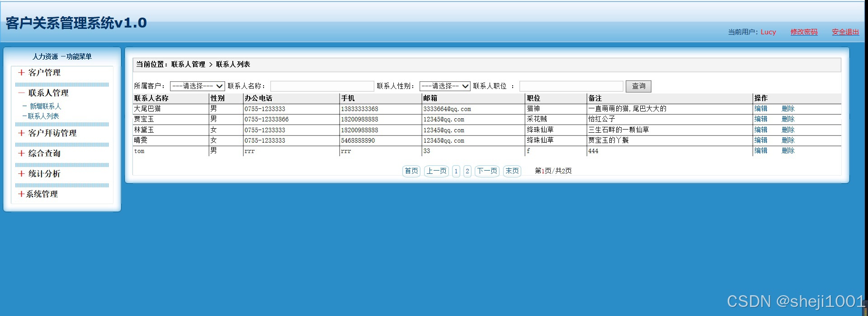Go to 末页 last page

click(512, 171)
